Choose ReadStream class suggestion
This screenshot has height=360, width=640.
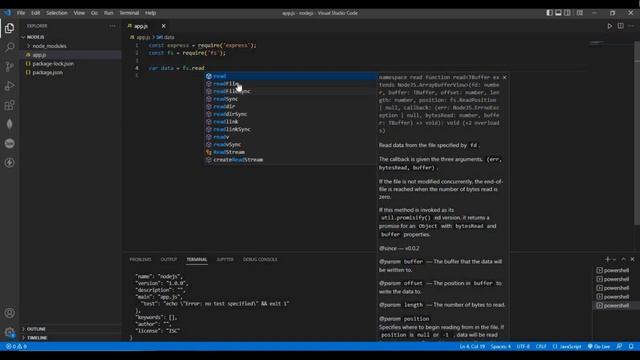[x=290, y=152]
